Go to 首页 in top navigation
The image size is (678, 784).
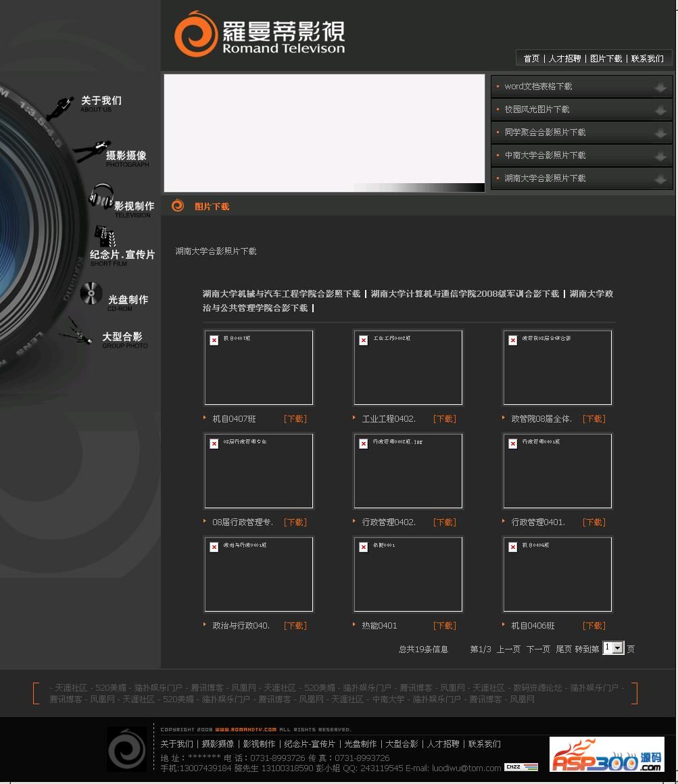coord(531,59)
